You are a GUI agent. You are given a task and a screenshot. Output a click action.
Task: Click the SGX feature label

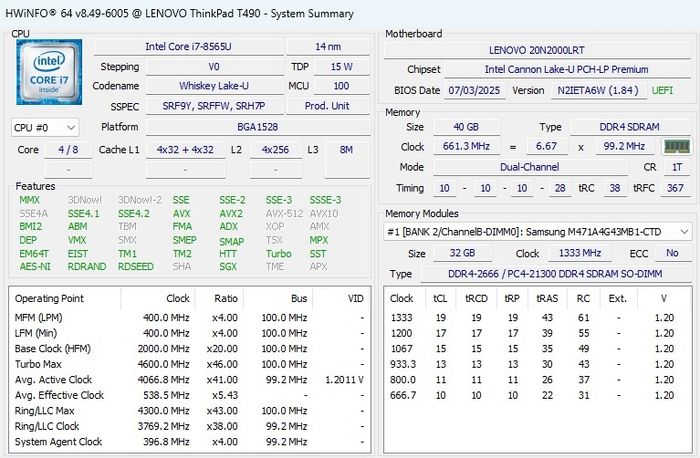(228, 266)
